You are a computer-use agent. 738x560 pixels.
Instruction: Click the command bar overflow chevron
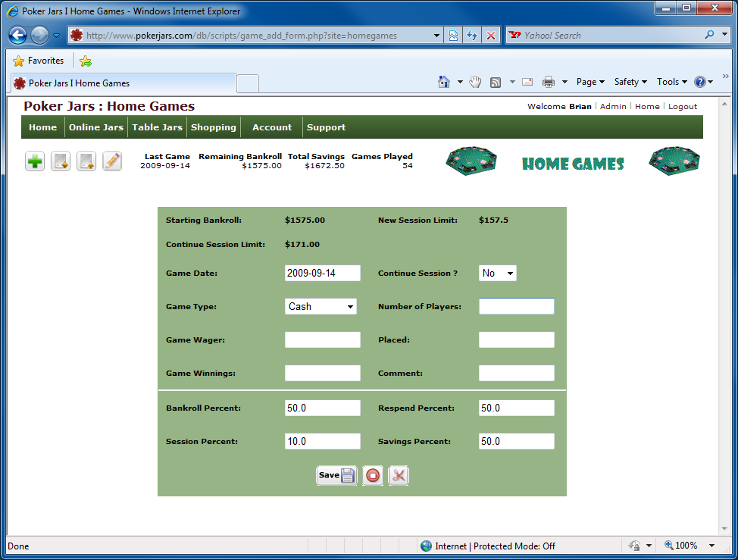coord(725,77)
